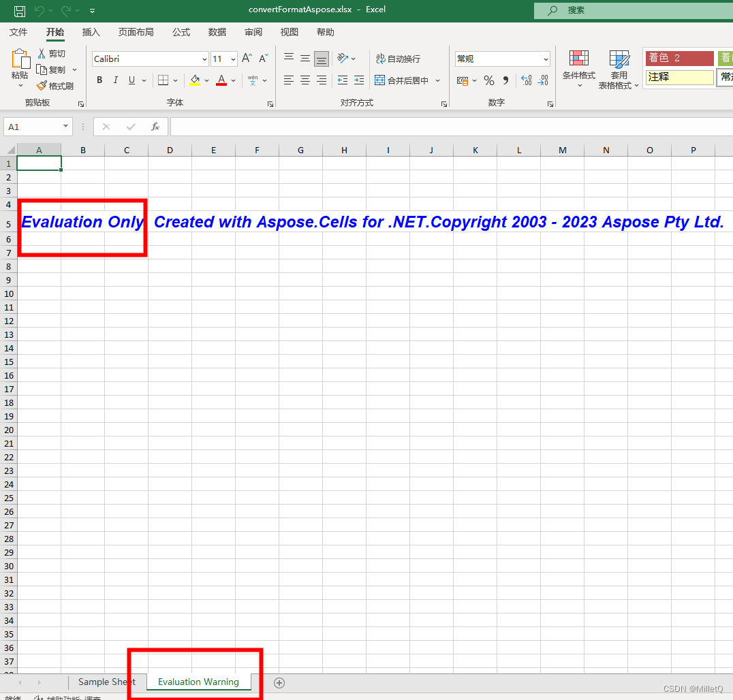Open 字体 font dialog launcher
The width and height of the screenshot is (733, 700).
(x=270, y=104)
